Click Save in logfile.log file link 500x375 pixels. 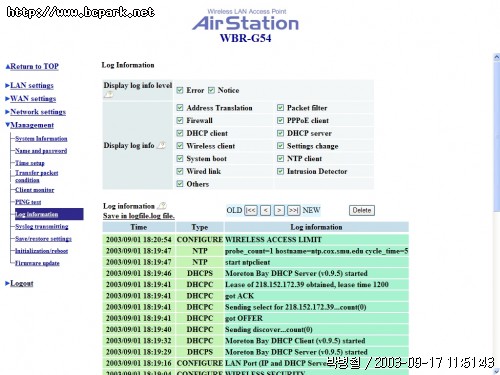139,216
